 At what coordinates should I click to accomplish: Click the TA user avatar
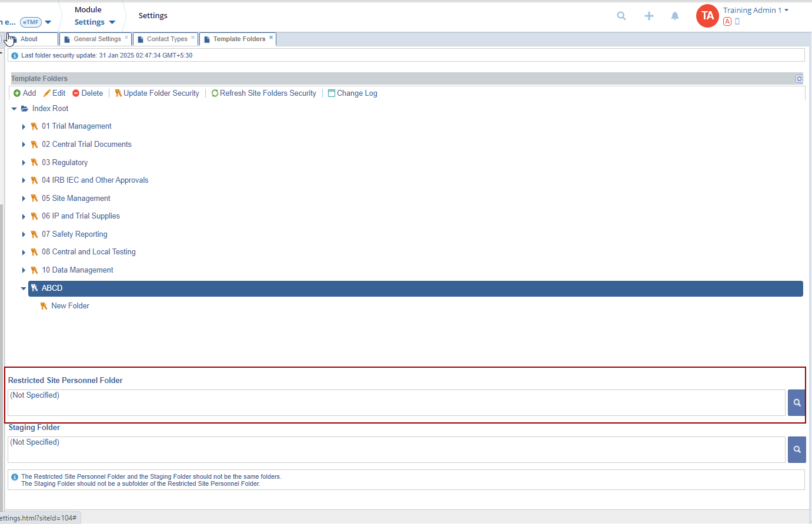tap(707, 16)
